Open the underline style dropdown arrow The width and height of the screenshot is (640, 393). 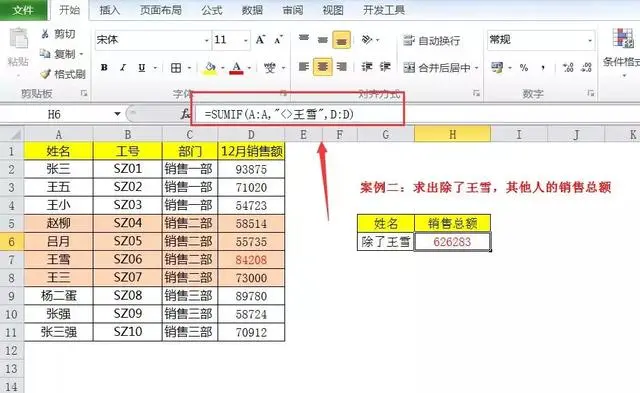[155, 68]
